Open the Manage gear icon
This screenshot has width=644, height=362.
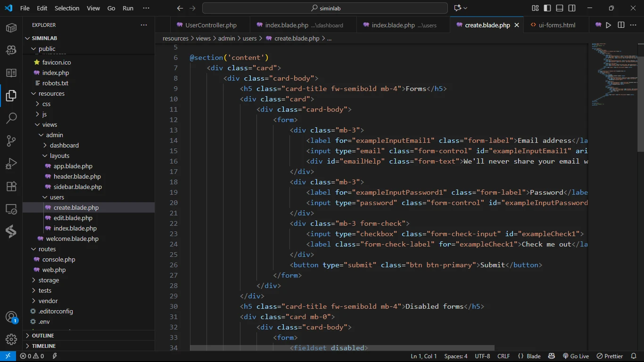(x=11, y=339)
